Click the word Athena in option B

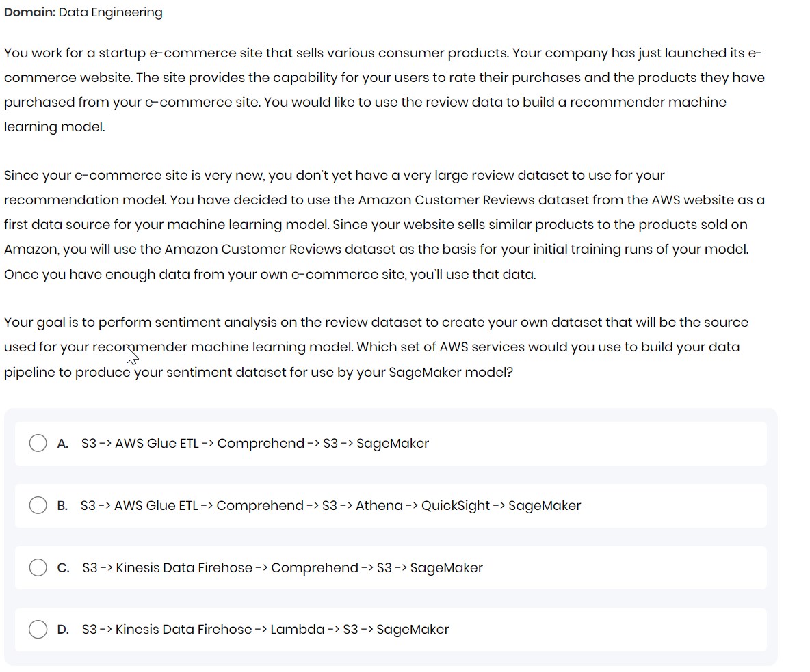(x=379, y=506)
